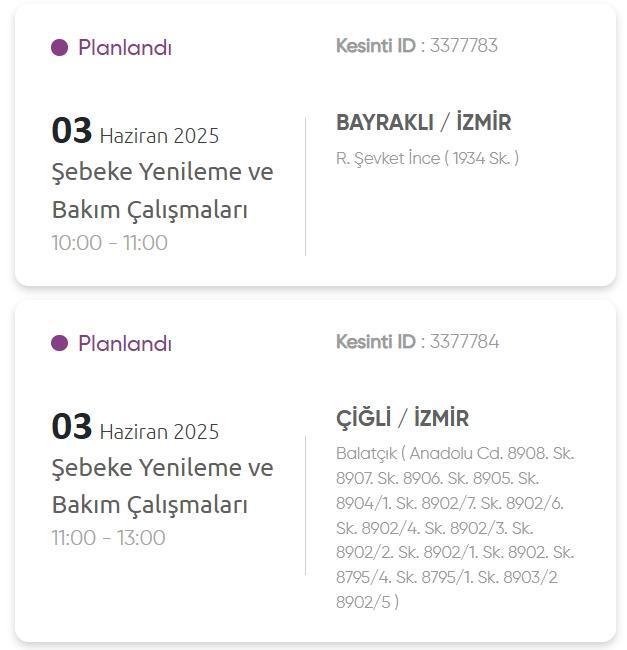Screen dimensions: 627x650
Task: Click the vertical divider in the Bayraklı card
Action: pyautogui.click(x=306, y=186)
